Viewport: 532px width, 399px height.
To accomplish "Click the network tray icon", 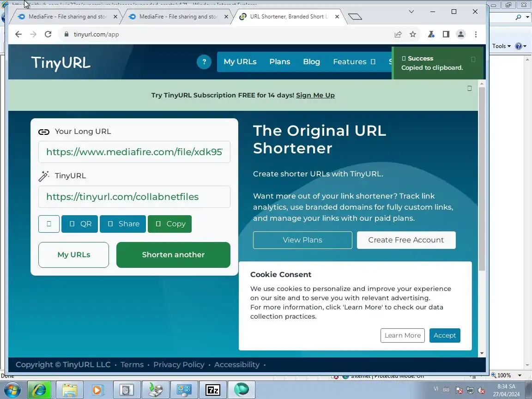I will (470, 390).
